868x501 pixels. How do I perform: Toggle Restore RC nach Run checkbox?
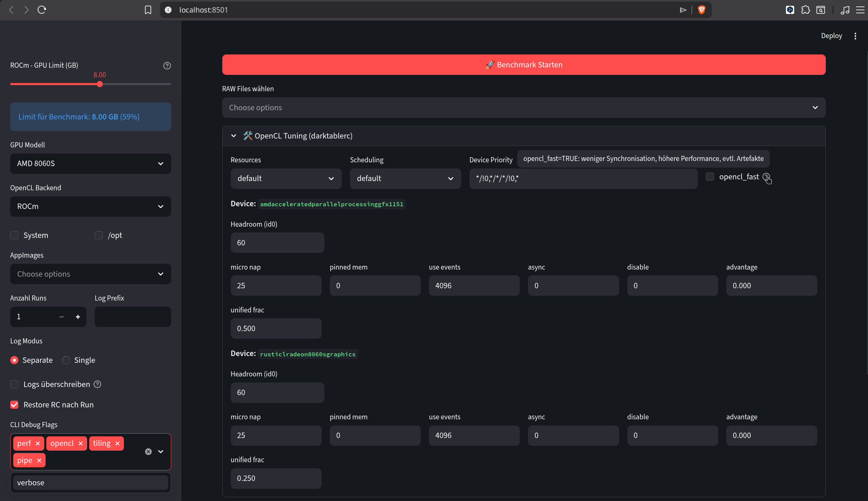pyautogui.click(x=14, y=405)
